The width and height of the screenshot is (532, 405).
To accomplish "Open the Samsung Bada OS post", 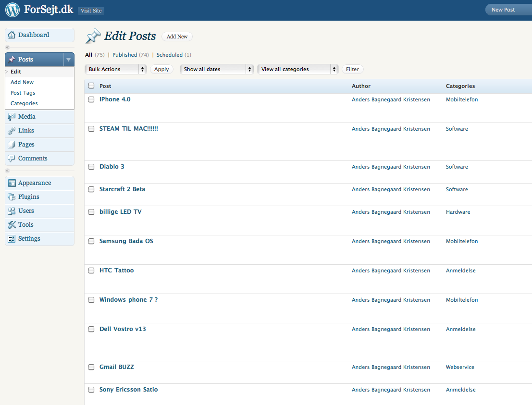I will pos(126,241).
